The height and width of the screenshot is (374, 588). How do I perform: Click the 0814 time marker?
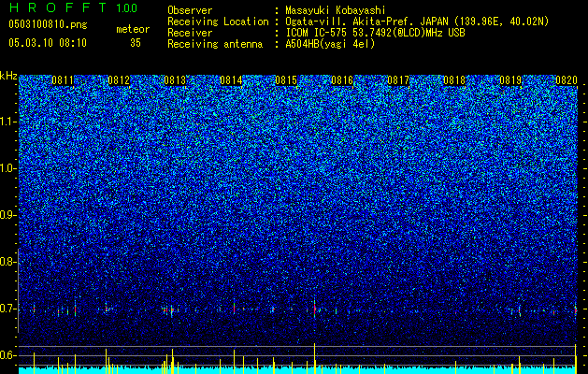[x=231, y=80]
